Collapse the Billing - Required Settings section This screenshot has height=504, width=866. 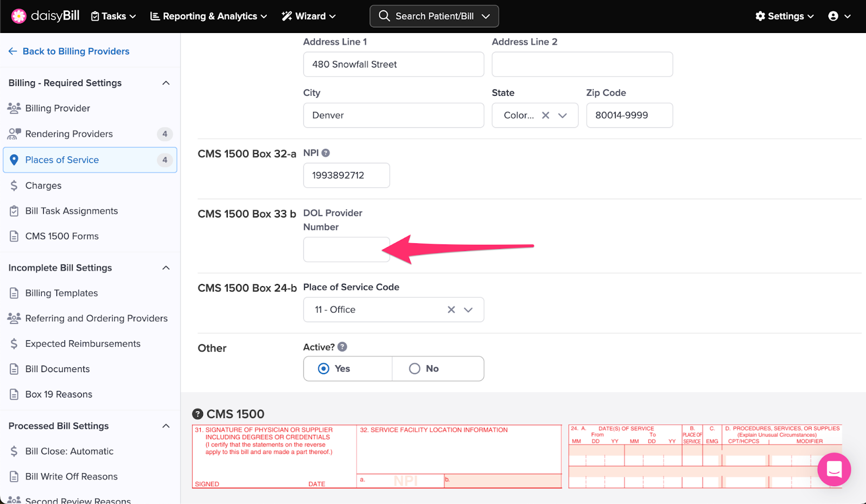pos(166,83)
